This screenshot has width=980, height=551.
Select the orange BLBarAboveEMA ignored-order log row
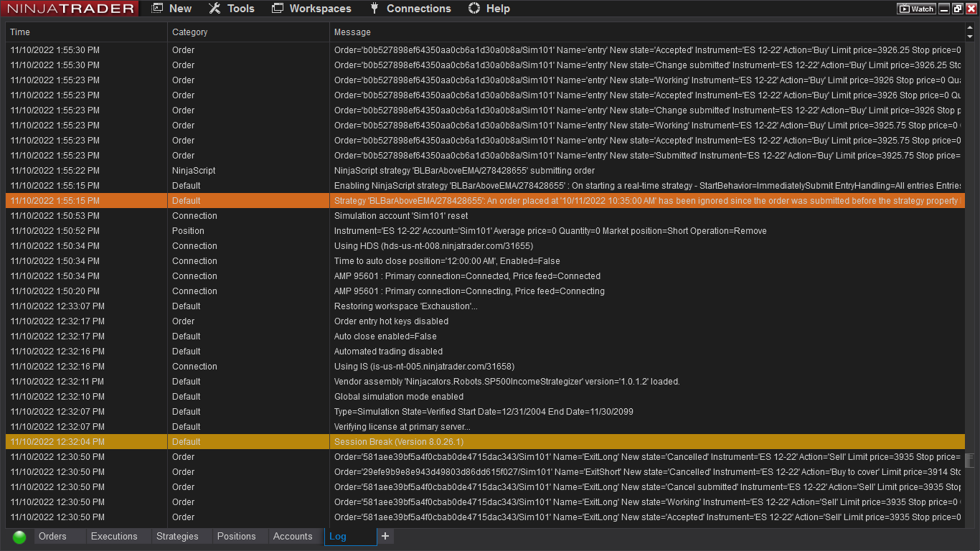(485, 201)
